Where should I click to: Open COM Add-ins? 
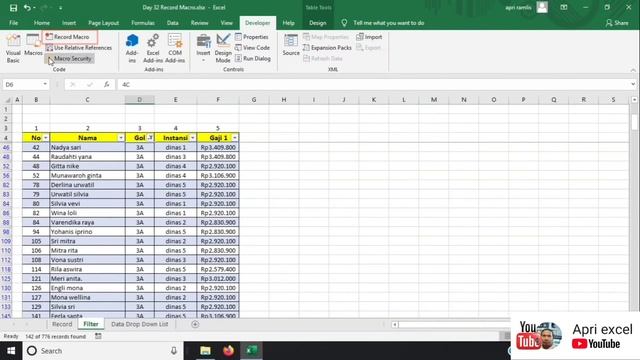click(175, 48)
